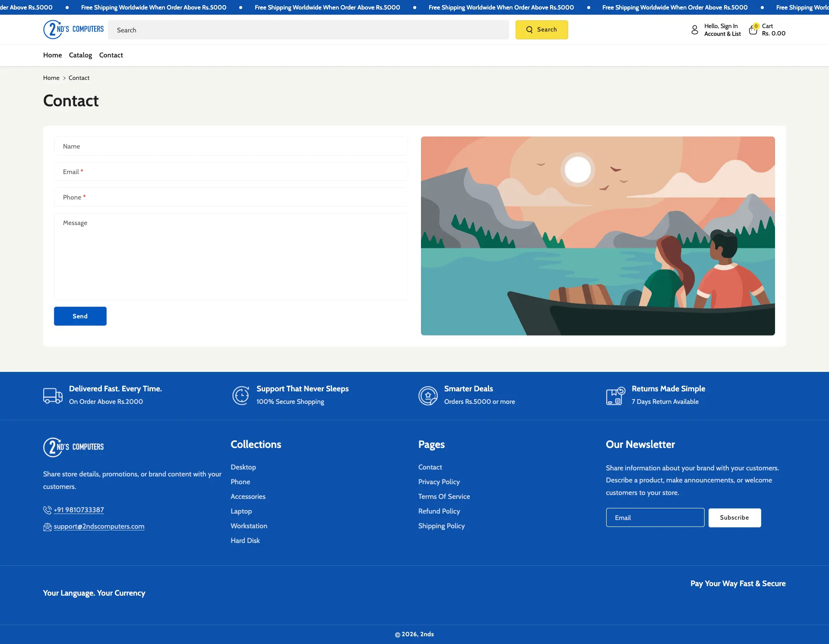Viewport: 829px width, 644px height.
Task: Click the footer 2nd's Computers logo
Action: point(73,447)
